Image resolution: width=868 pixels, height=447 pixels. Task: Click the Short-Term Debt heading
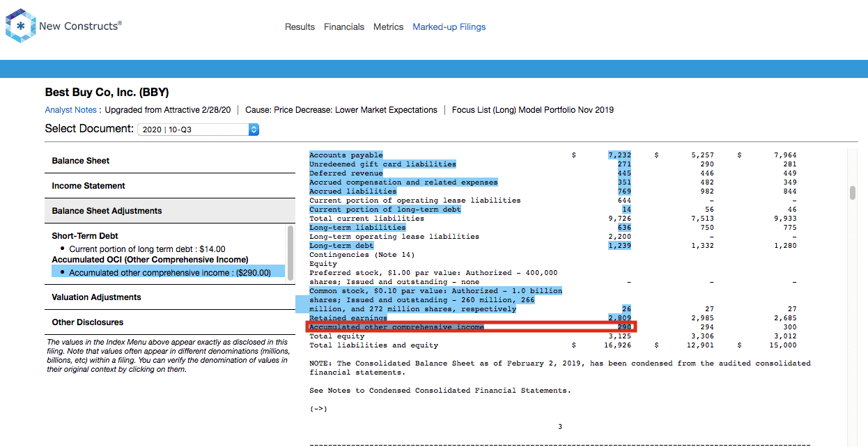click(85, 236)
